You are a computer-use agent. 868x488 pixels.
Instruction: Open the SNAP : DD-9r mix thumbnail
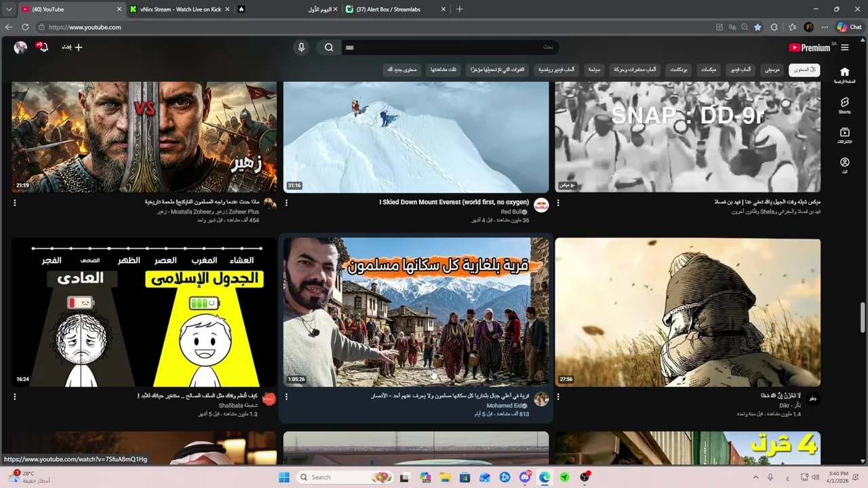[x=688, y=138]
